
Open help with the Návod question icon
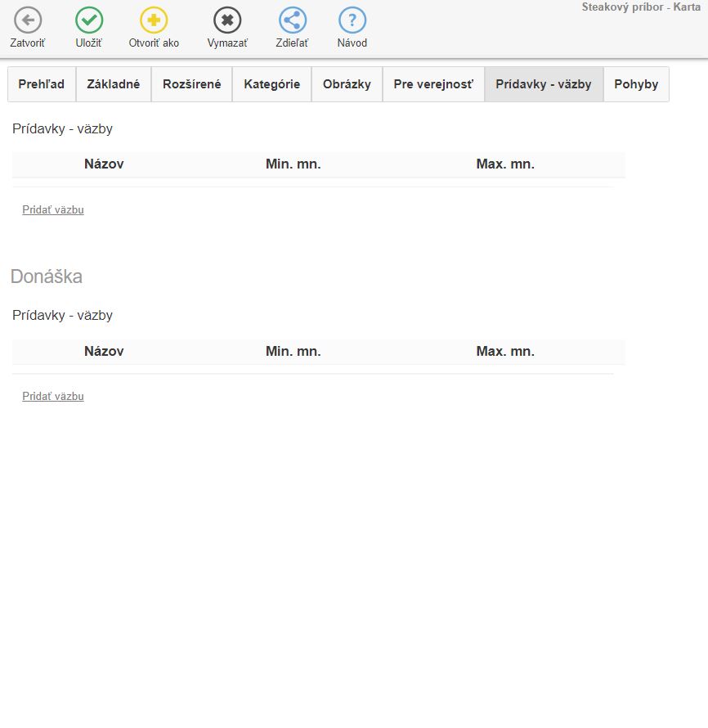click(352, 20)
